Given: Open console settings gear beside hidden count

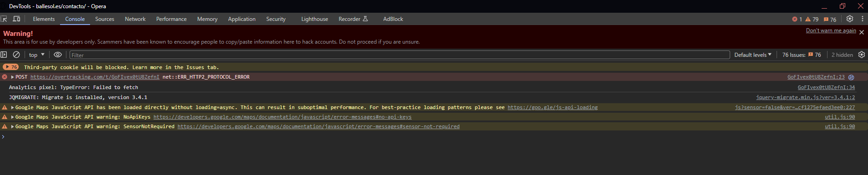Looking at the screenshot, I should tap(862, 55).
